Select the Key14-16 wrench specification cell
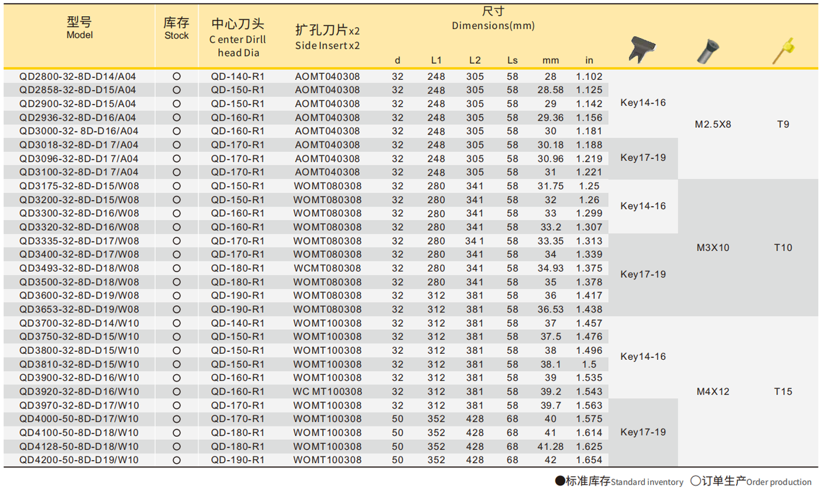This screenshot has width=822, height=504. click(644, 103)
